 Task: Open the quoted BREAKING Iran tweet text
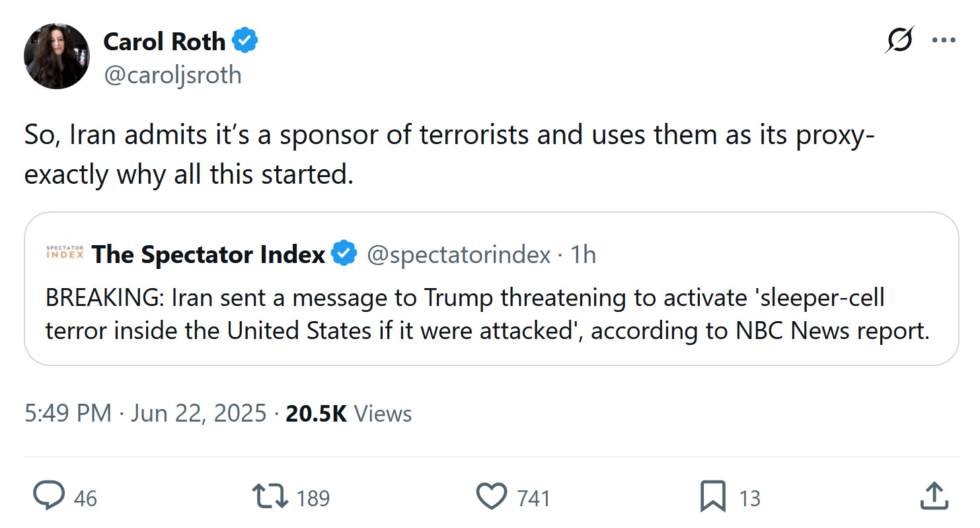point(486,314)
